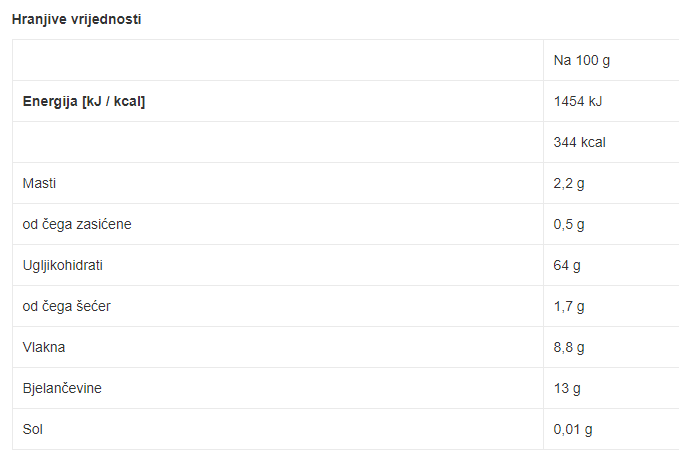
Task: Click the Hranjive vrijednosti heading
Action: coord(76,19)
